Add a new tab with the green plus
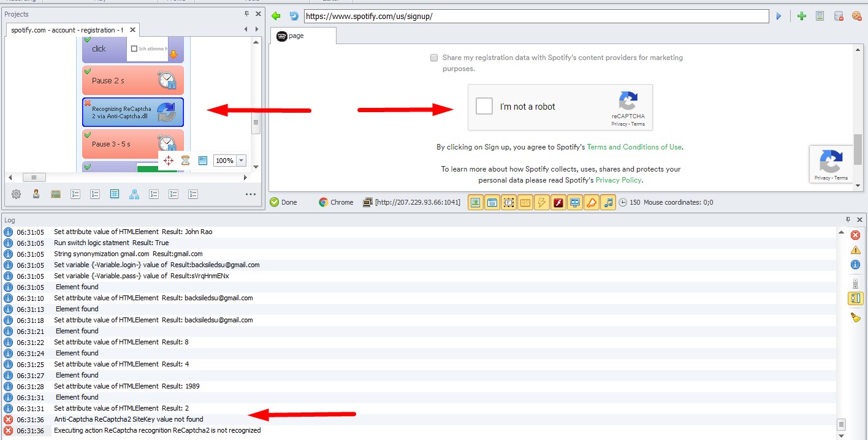868x440 pixels. click(x=802, y=17)
